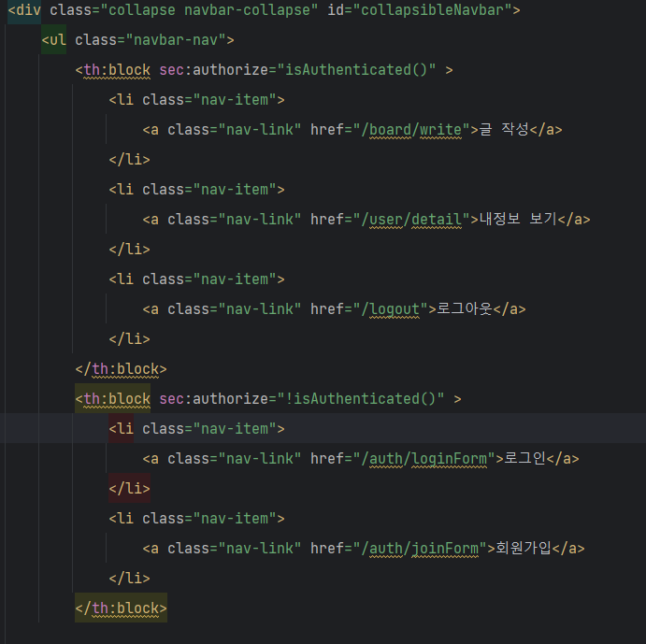Click the red-highlighted closing li tag
This screenshot has width=646, height=644.
129,489
